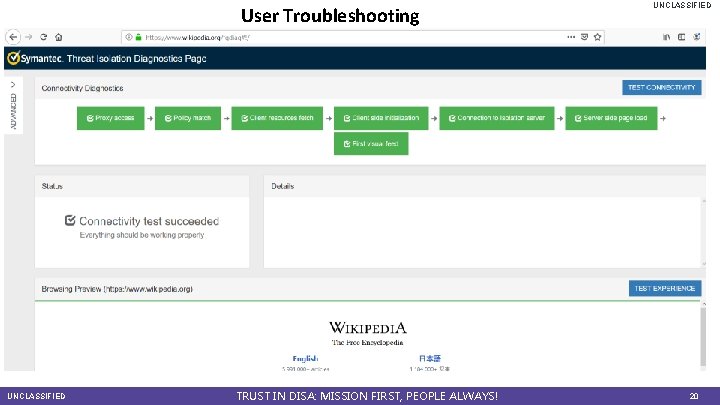Open the ADVANCED vertical tab
The height and width of the screenshot is (405, 720).
point(13,111)
